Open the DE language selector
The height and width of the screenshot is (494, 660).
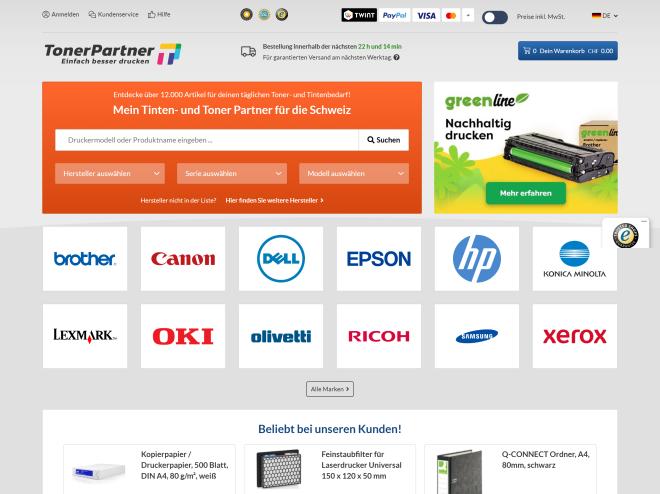coord(604,16)
